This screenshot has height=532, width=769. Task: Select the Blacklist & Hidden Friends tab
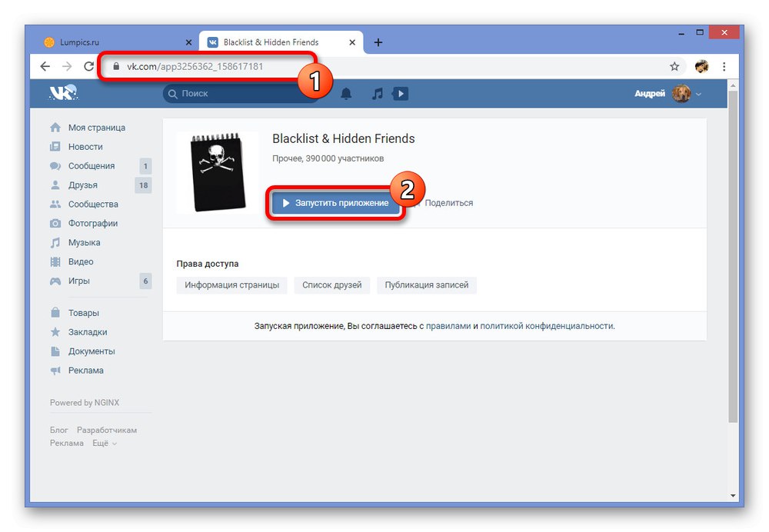click(281, 42)
